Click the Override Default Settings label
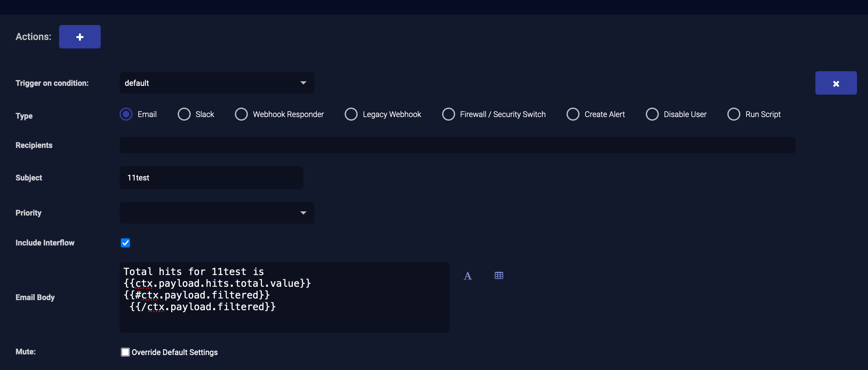The image size is (868, 370). pos(174,352)
